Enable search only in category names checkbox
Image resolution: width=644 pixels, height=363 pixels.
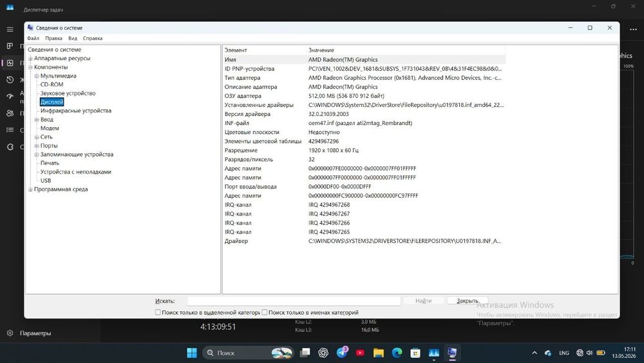265,313
